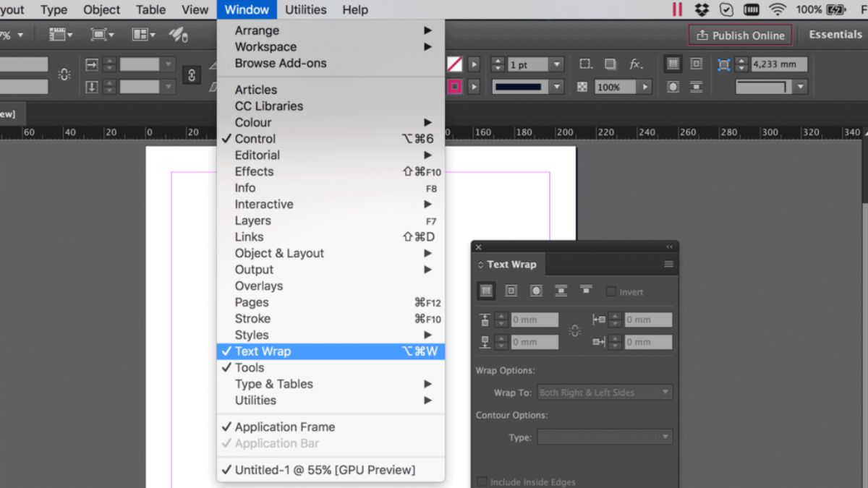Click the constrain proportions chain icon, dark background

pyautogui.click(x=191, y=75)
